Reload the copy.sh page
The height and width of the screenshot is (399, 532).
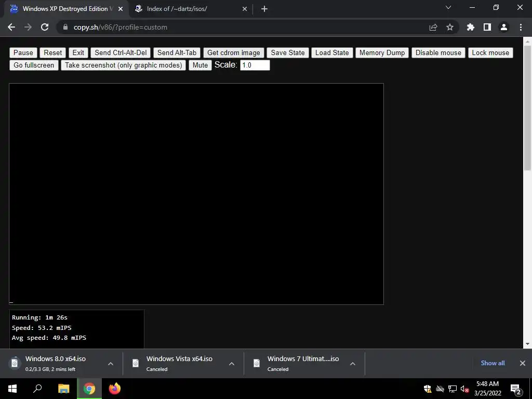tap(45, 27)
